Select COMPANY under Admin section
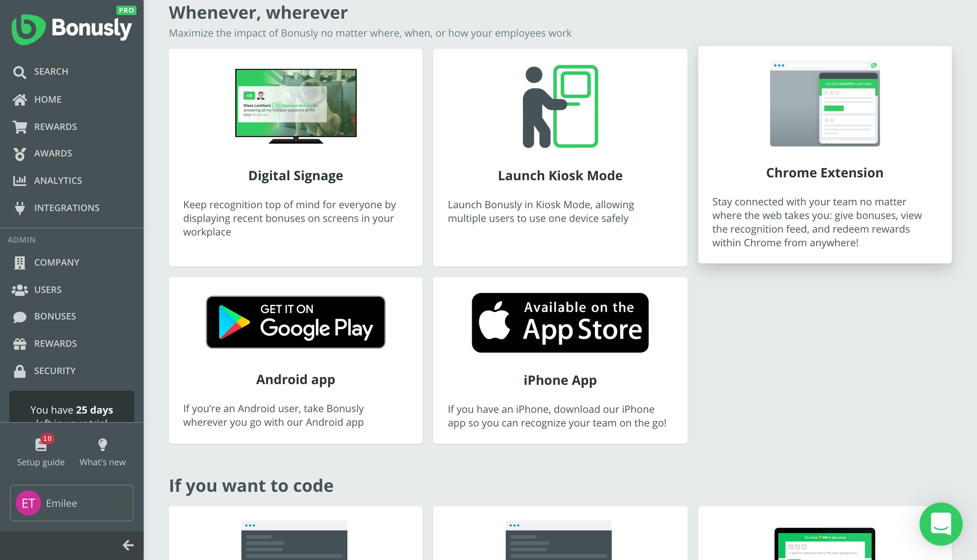The width and height of the screenshot is (977, 560). click(56, 262)
